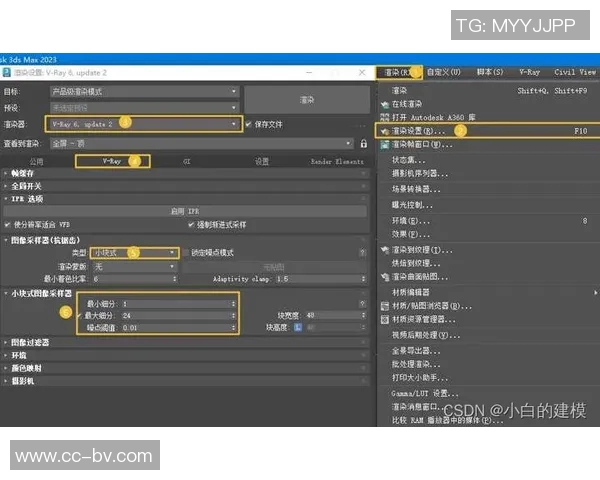Click the help question mark beside lock noise pattern
This screenshot has width=600, height=480.
[362, 253]
